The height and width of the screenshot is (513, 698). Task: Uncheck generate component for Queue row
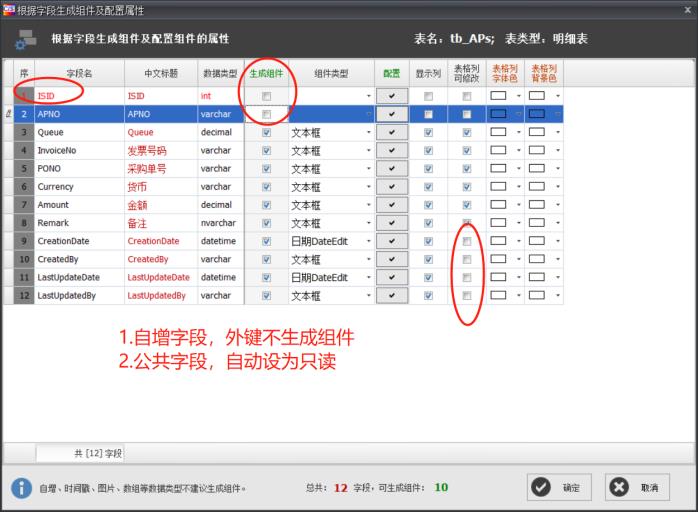(266, 132)
